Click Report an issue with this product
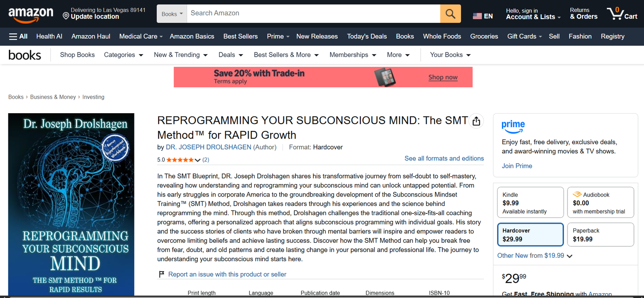 (x=227, y=274)
